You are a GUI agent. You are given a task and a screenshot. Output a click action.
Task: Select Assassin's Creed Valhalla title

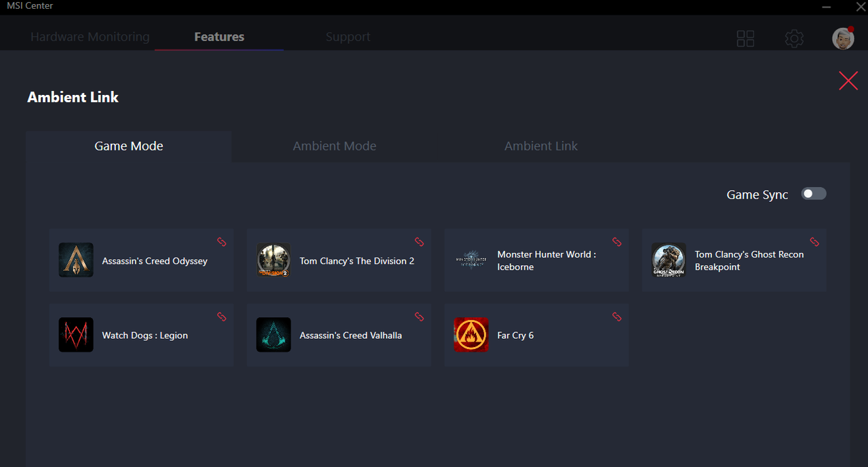[351, 336]
